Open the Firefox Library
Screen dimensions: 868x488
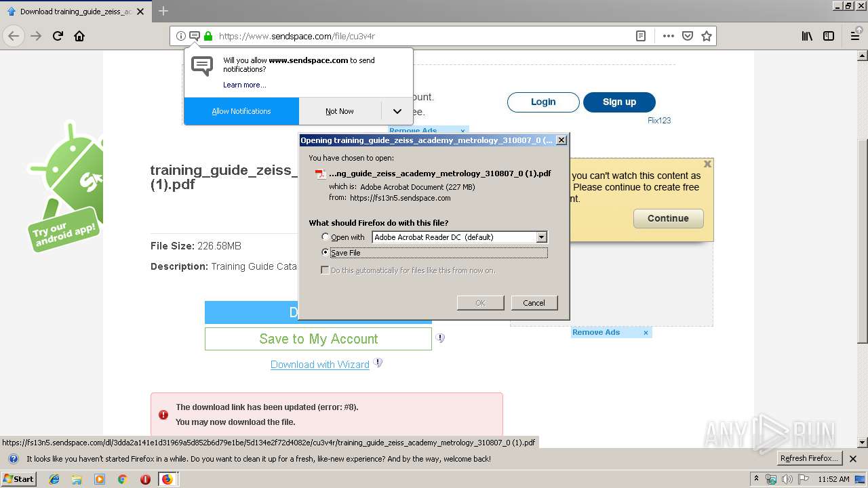coord(807,36)
